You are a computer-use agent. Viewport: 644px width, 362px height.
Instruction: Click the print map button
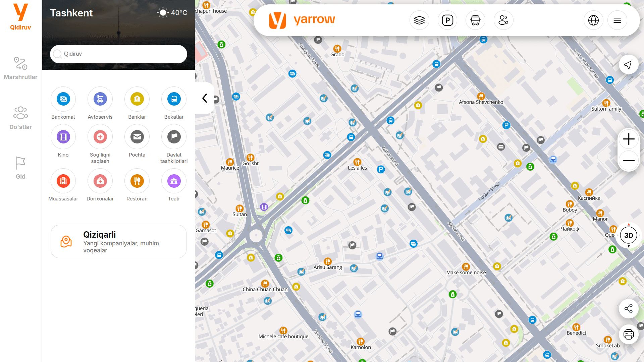tap(628, 334)
